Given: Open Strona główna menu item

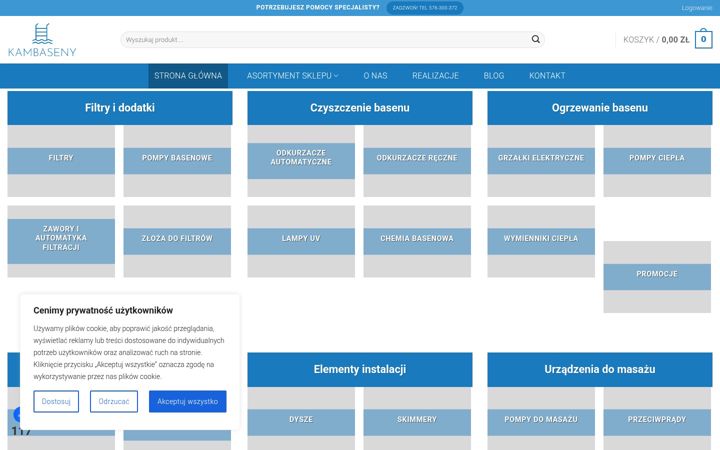Looking at the screenshot, I should [188, 76].
